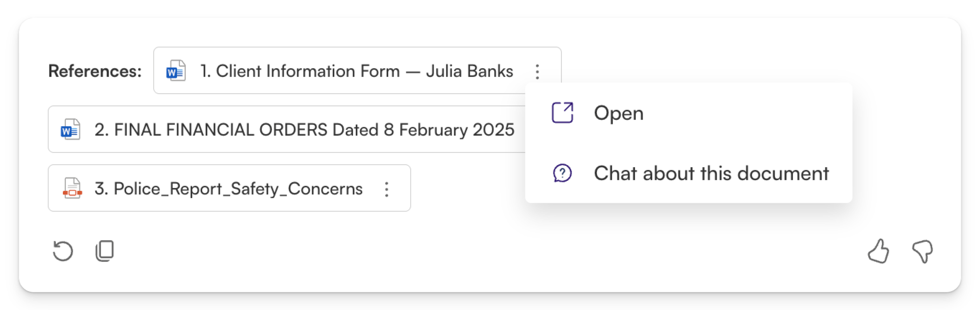Click the Word icon beside Client Information Form

point(176,71)
